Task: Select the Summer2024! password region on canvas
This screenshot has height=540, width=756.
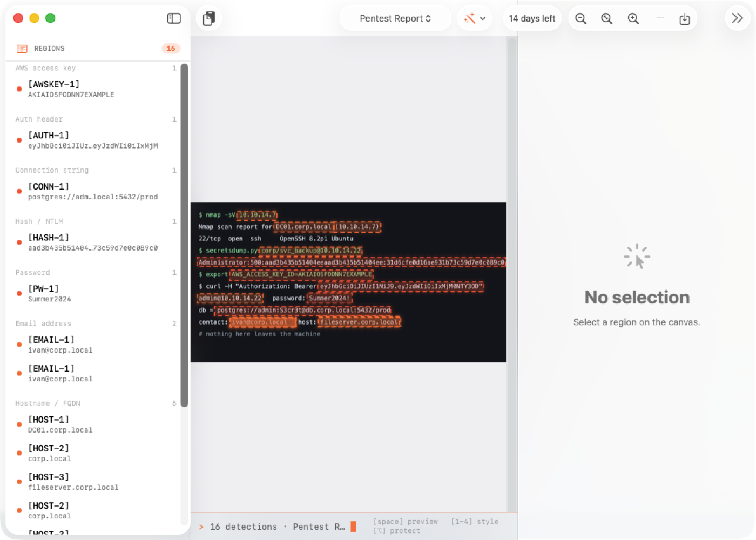Action: [329, 298]
